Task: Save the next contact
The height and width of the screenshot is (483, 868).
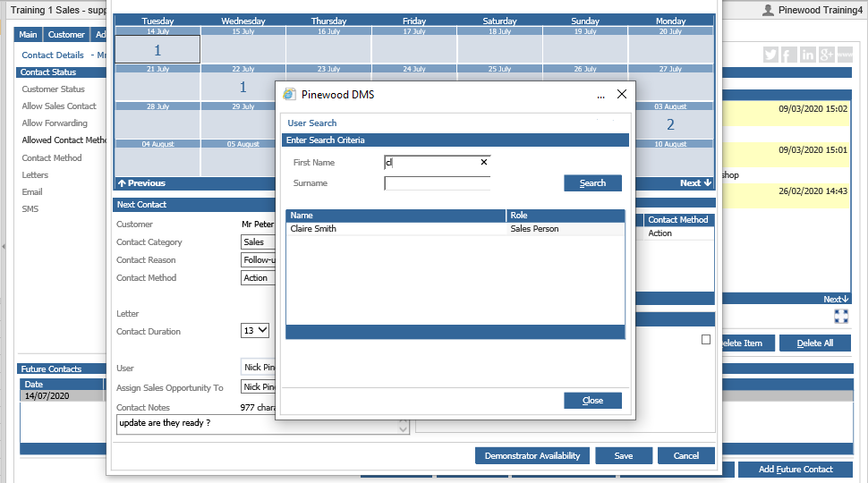Action: [624, 456]
